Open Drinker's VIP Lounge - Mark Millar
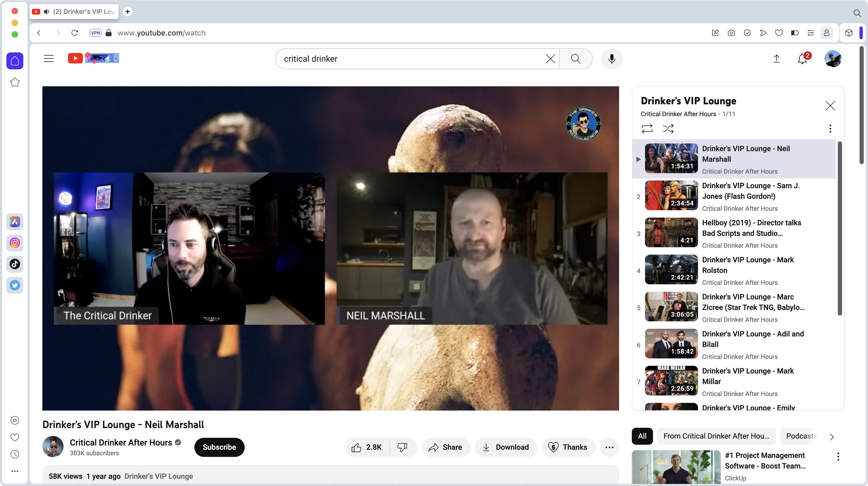868x486 pixels. [x=734, y=382]
